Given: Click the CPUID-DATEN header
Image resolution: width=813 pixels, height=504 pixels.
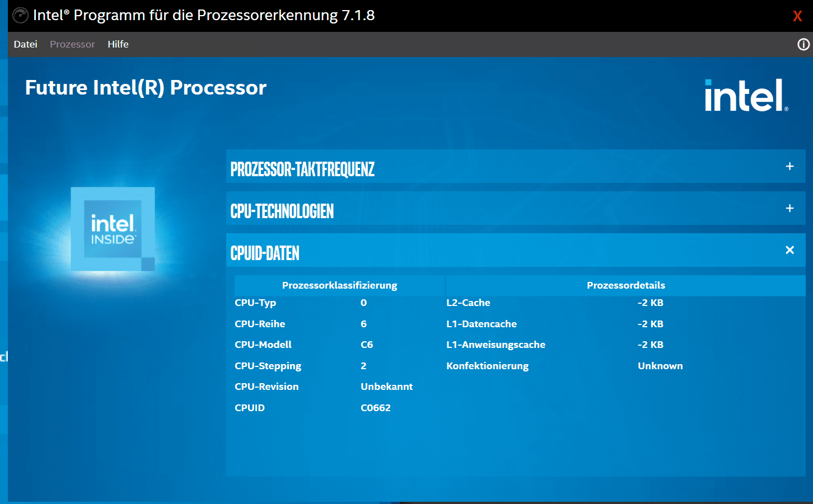Looking at the screenshot, I should [516, 250].
